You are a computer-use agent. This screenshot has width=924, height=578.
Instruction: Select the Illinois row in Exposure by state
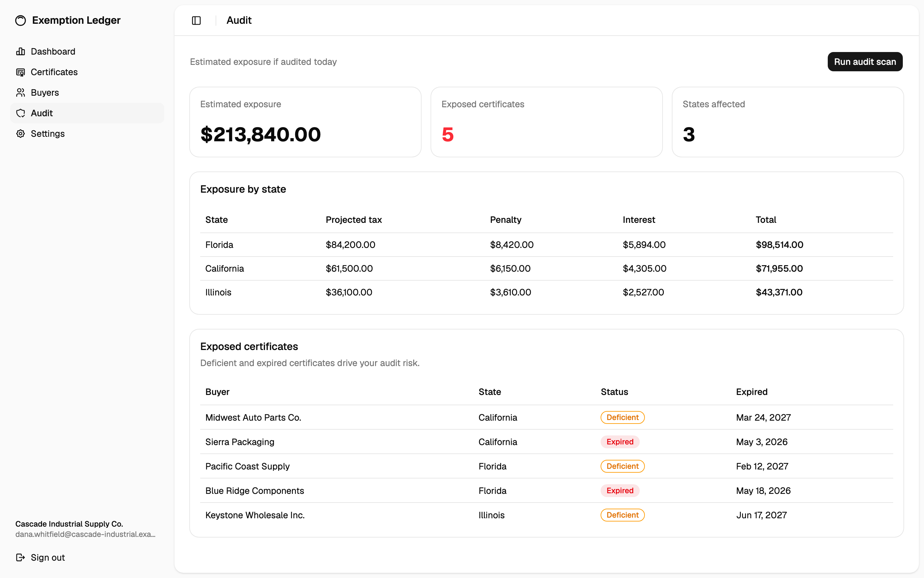tap(546, 292)
